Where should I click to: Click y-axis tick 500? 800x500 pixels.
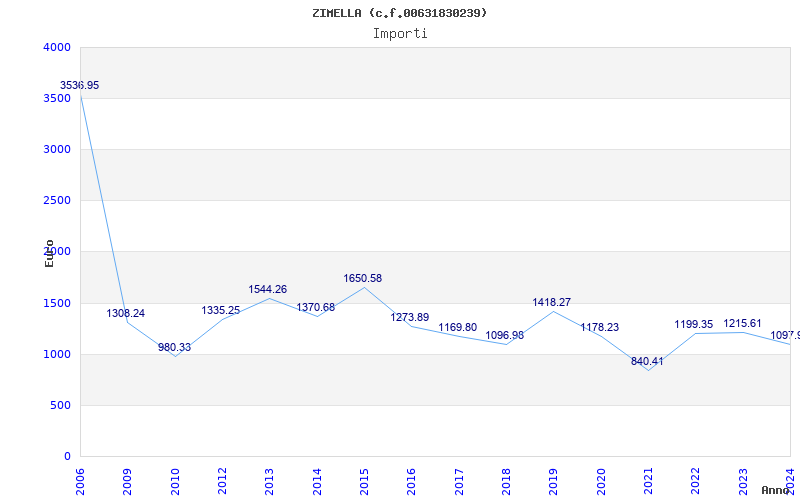click(60, 405)
